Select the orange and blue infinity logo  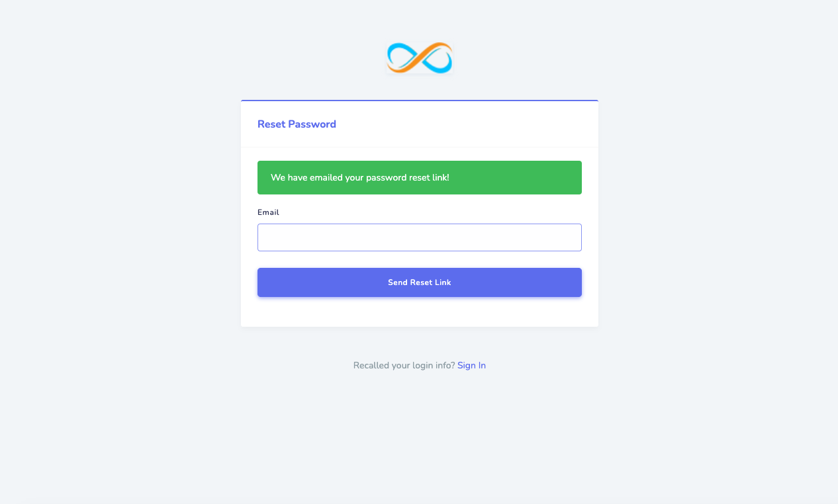tap(419, 58)
